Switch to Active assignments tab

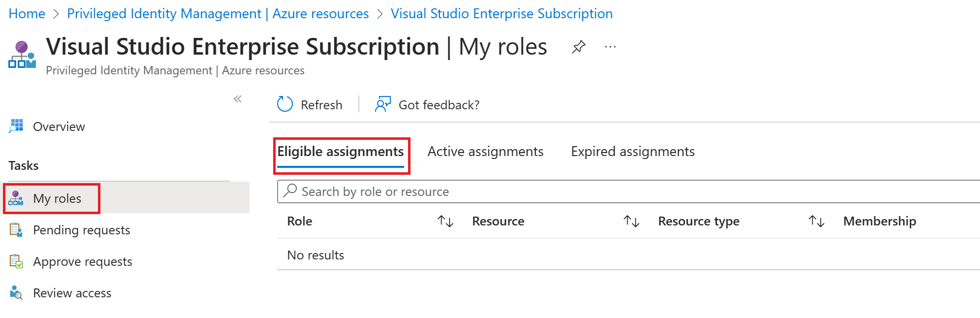click(x=485, y=152)
